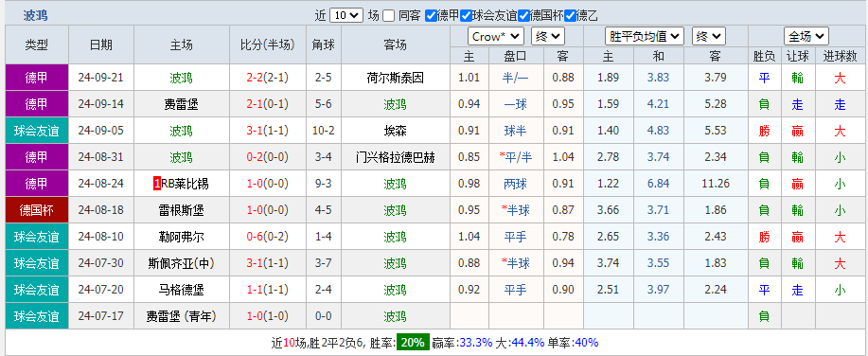
Task: Click away odds value 11.26
Action: (715, 184)
